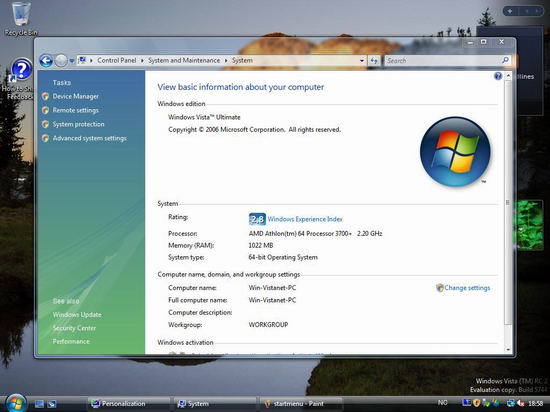Click the shield icon beside Advanced system settings

tap(45, 138)
